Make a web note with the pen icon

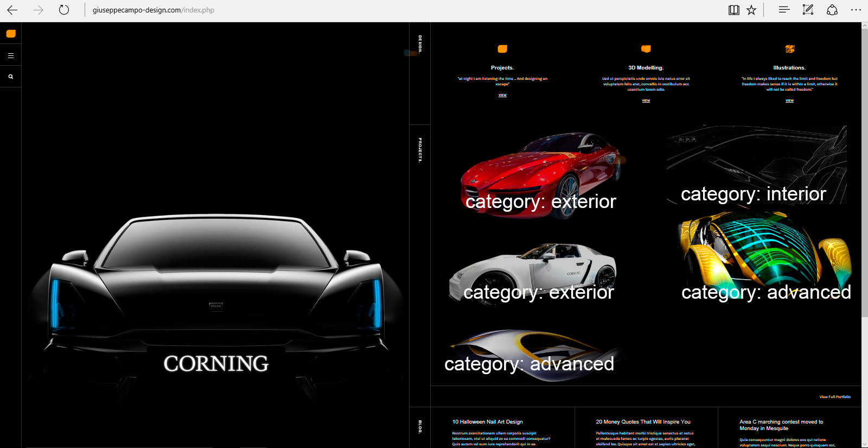coord(808,10)
